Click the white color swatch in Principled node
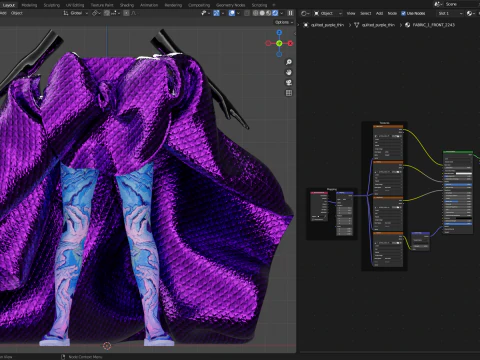The image size is (480, 360). pos(464,173)
